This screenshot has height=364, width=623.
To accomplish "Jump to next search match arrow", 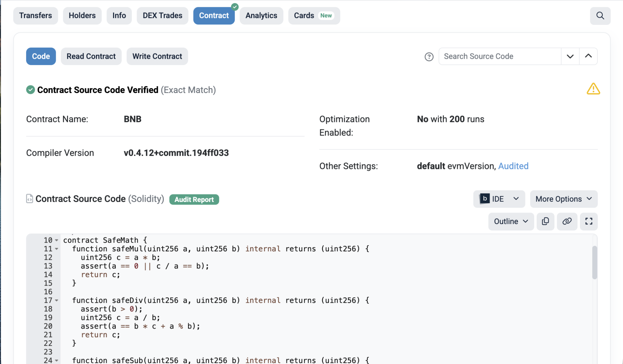I will 570,56.
